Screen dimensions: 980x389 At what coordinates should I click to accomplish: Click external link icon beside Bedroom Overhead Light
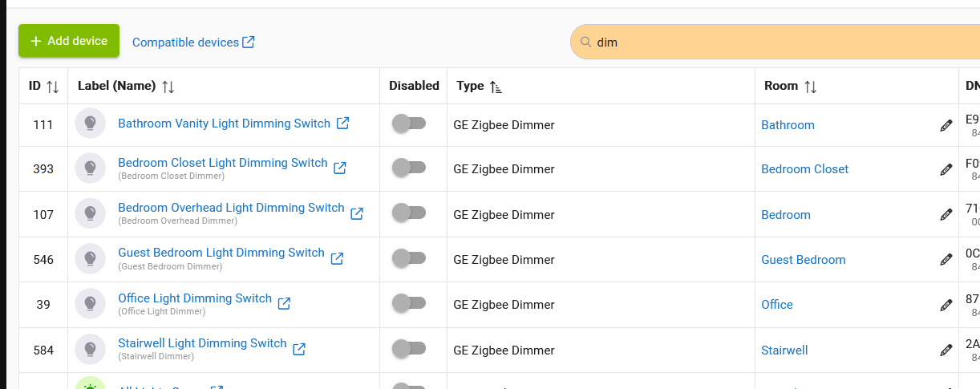click(357, 213)
